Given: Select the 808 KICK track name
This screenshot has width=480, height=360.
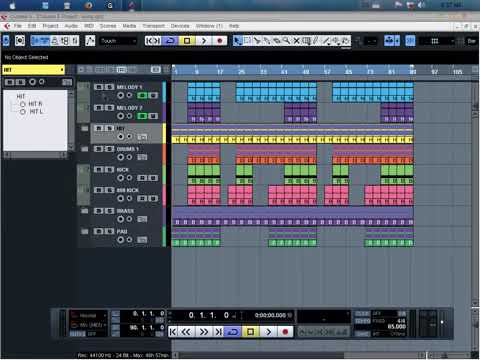Looking at the screenshot, I should [x=128, y=190].
